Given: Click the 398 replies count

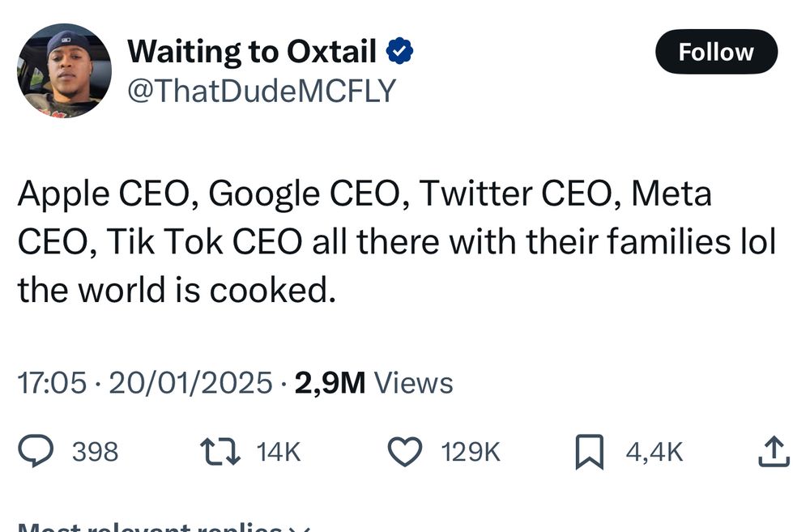Looking at the screenshot, I should coord(95,452).
